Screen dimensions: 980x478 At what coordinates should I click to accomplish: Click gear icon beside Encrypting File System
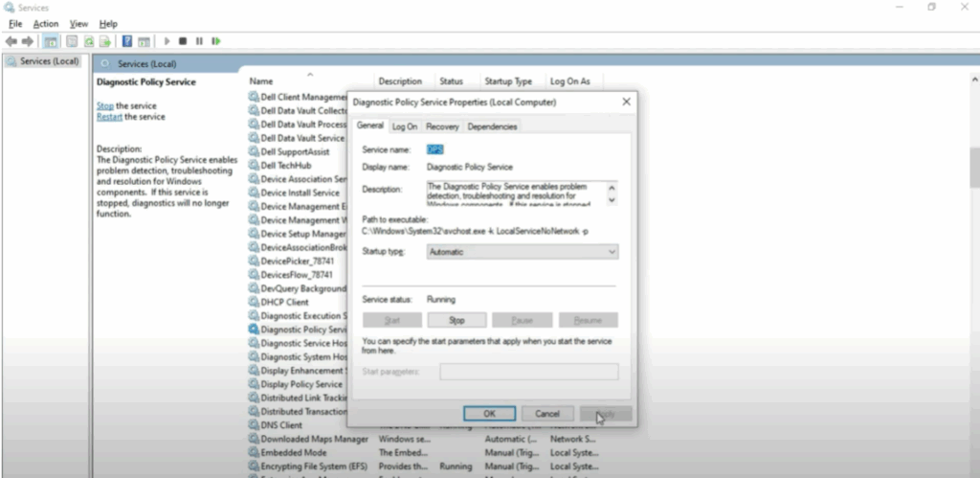[253, 467]
